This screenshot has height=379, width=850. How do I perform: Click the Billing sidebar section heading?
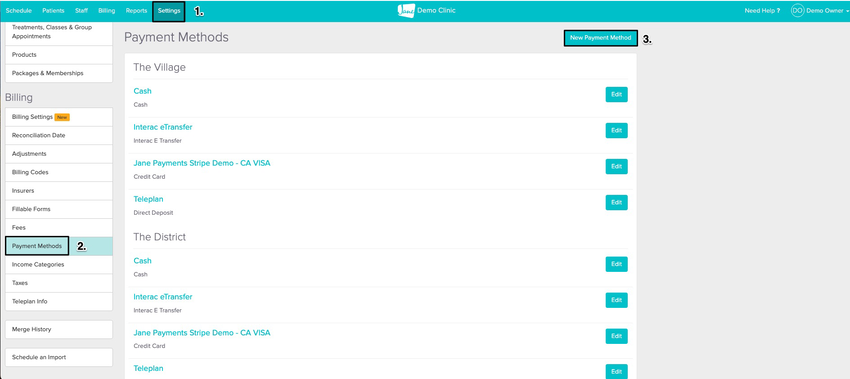point(19,98)
